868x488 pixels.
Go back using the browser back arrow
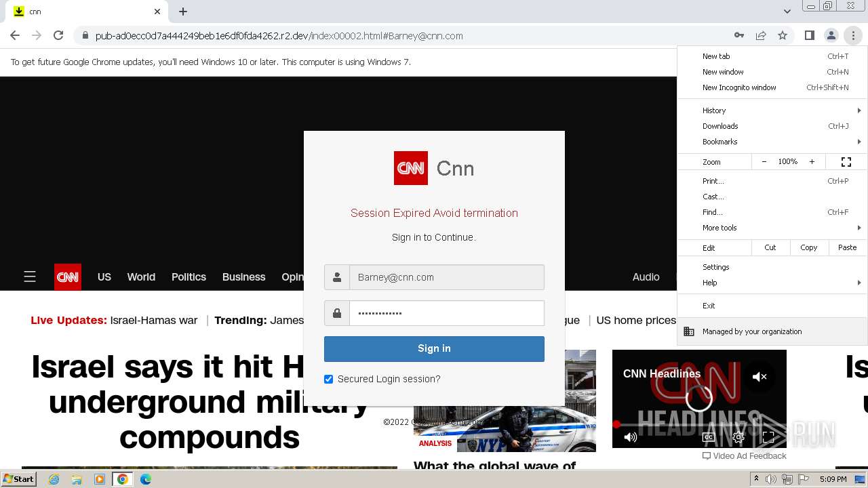[15, 35]
